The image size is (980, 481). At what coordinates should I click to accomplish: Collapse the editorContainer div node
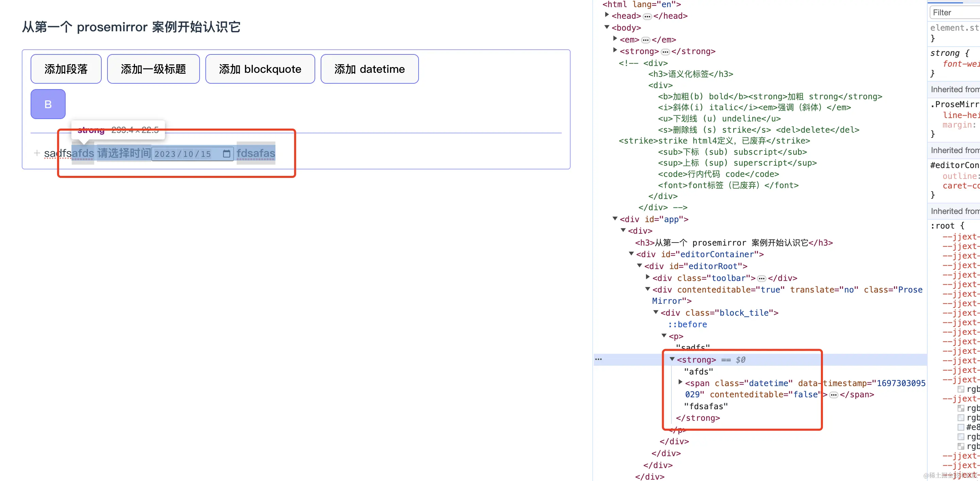pos(631,253)
